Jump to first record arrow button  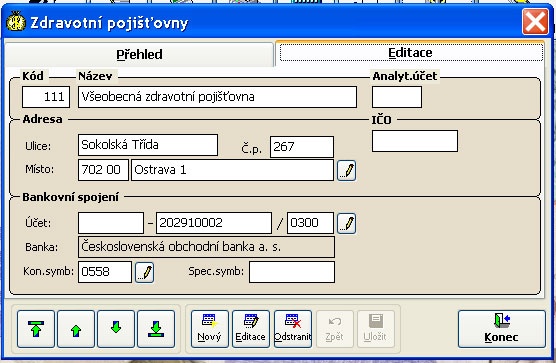[36, 329]
